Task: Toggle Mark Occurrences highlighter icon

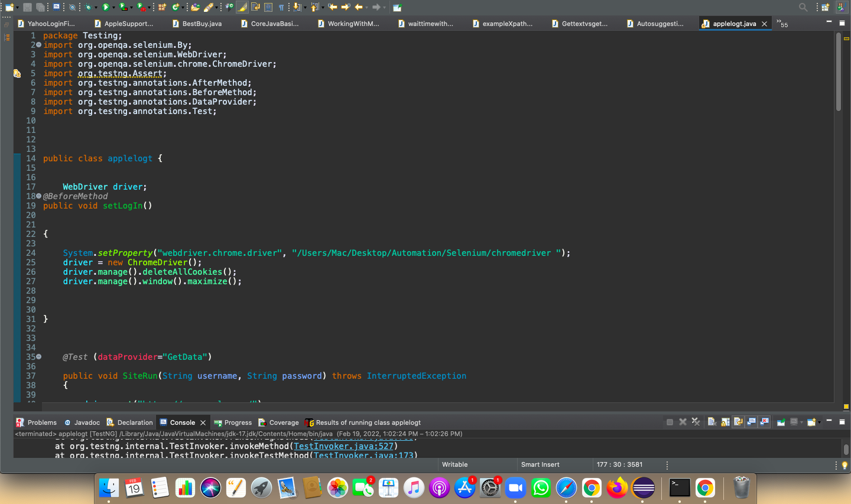Action: (242, 7)
